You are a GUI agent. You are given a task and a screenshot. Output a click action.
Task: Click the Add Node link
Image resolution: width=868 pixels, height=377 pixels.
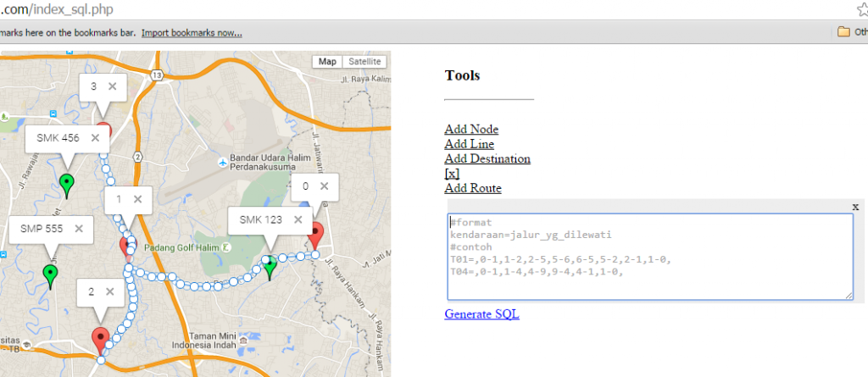click(x=471, y=129)
